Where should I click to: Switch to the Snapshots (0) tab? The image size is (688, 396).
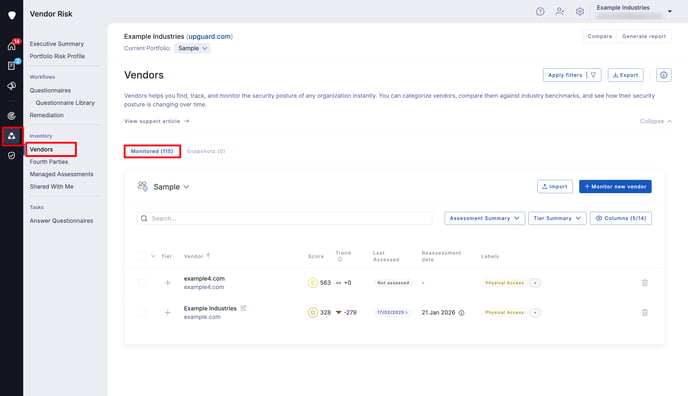[x=206, y=151]
